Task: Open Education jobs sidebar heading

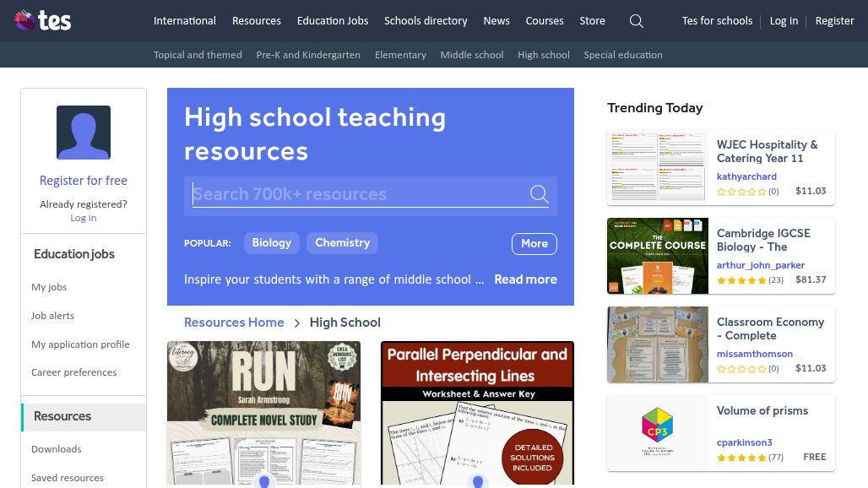Action: tap(74, 254)
